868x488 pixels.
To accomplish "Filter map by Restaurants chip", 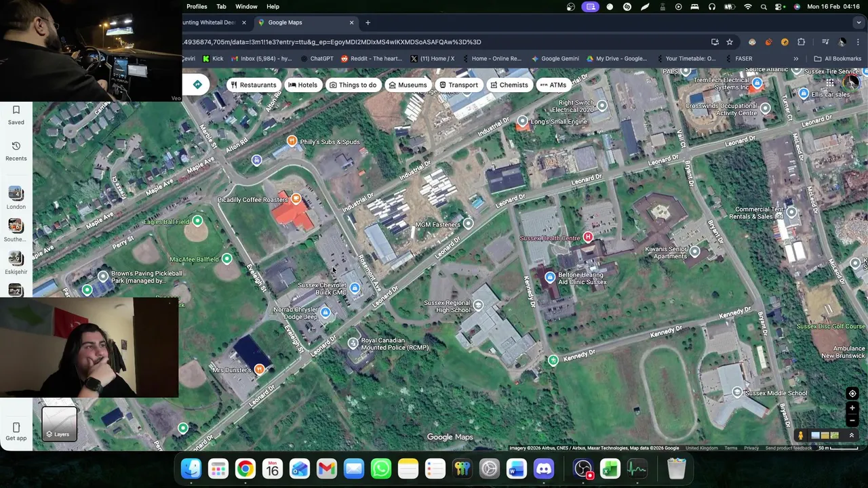I will click(x=254, y=85).
